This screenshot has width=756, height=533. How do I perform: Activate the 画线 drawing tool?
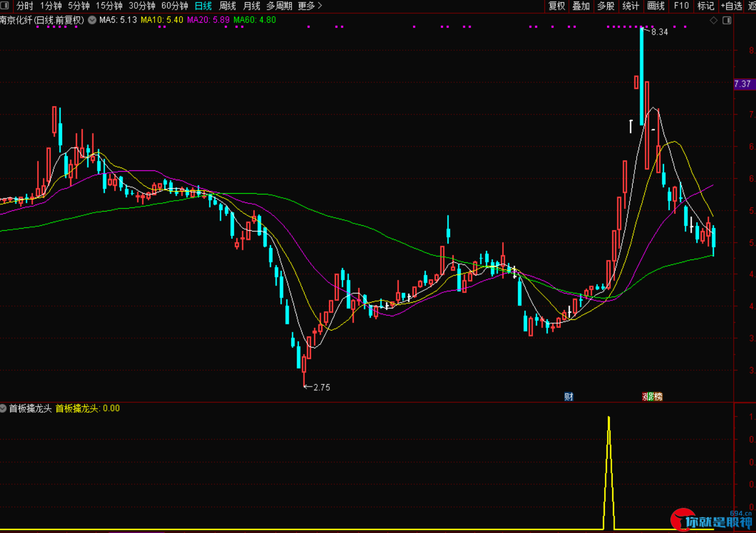(x=656, y=6)
